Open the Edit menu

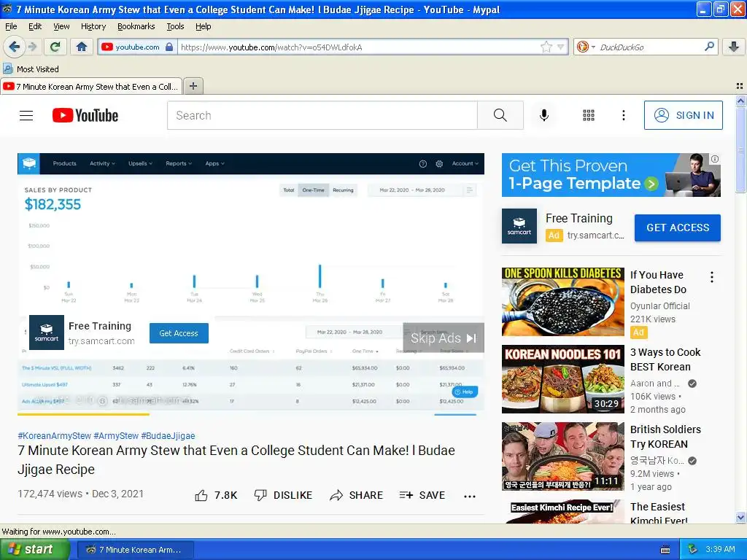(x=35, y=26)
